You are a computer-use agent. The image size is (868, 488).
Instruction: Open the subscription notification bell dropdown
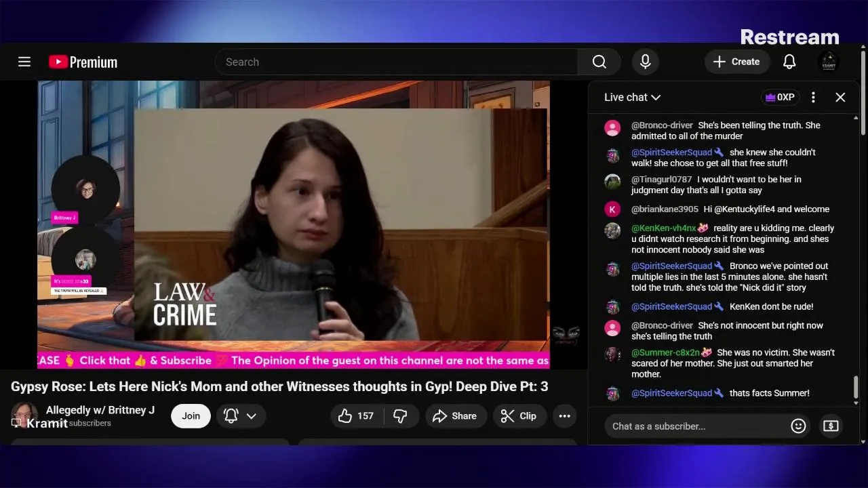pos(241,416)
